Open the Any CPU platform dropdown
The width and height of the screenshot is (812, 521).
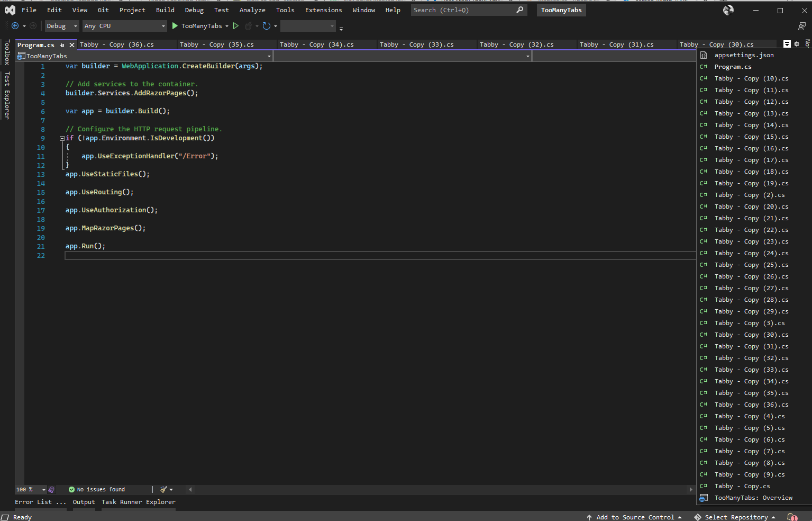[x=124, y=26]
